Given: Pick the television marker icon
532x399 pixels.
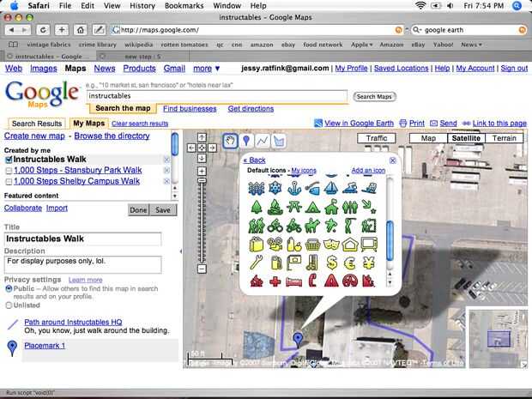Looking at the screenshot, I should 369,245.
